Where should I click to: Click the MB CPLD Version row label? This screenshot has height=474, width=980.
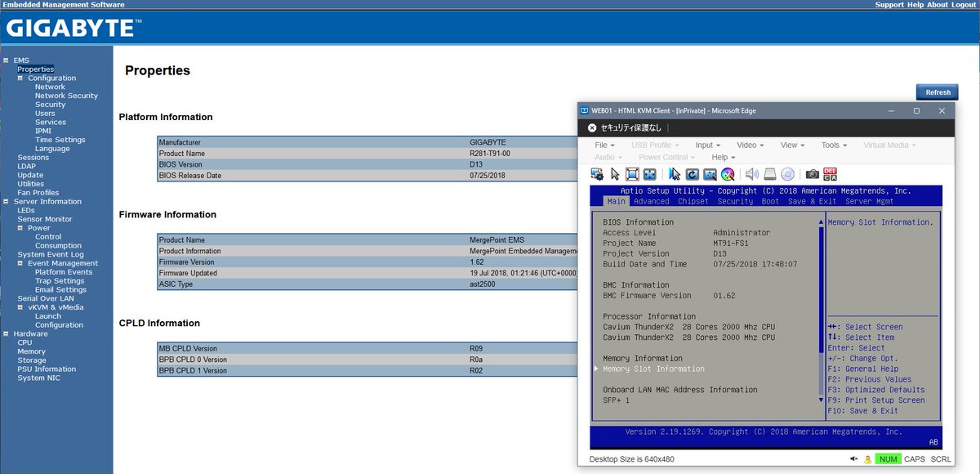(188, 349)
